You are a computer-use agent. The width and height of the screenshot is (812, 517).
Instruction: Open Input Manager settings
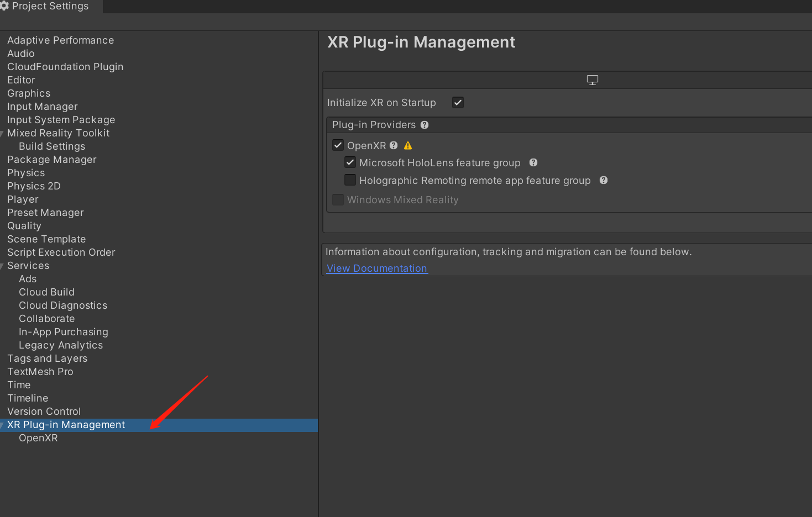click(x=43, y=107)
